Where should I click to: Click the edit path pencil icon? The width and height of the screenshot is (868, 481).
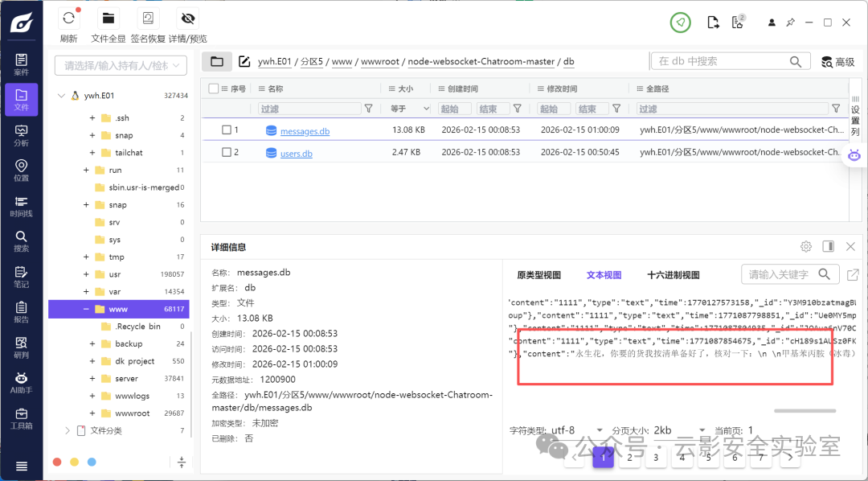244,61
